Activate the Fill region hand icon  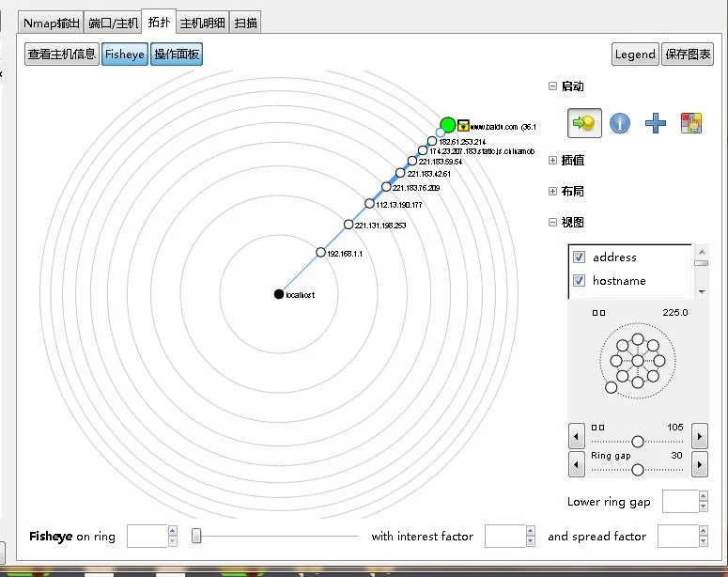click(x=690, y=123)
